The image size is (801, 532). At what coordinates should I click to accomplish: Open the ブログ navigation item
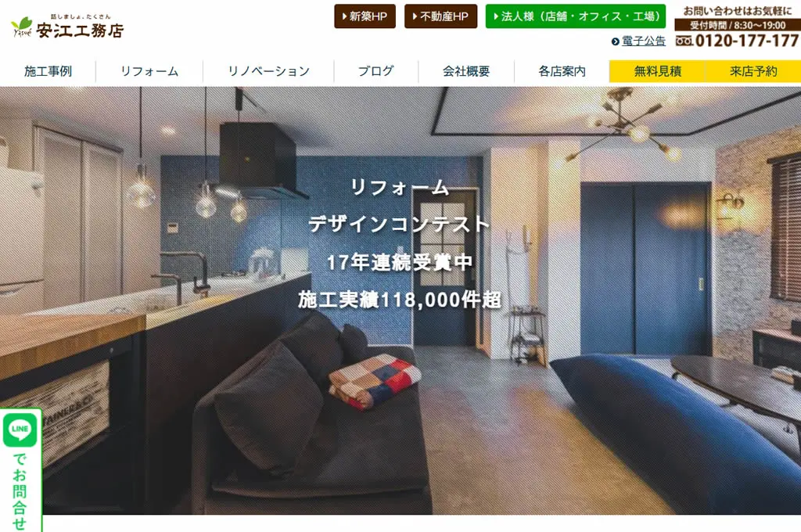tap(376, 71)
